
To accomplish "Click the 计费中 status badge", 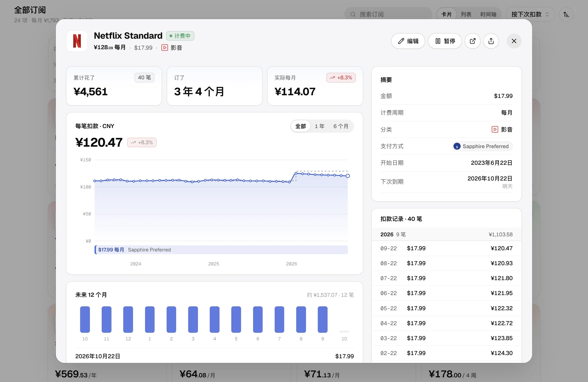I will click(x=180, y=36).
